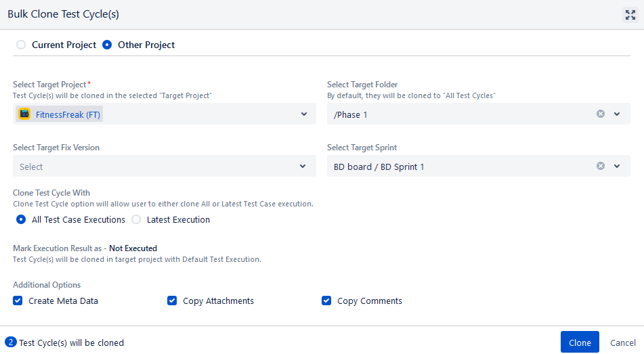This screenshot has height=354, width=644.
Task: Click the /Phase 1 folder field
Action: pos(479,114)
